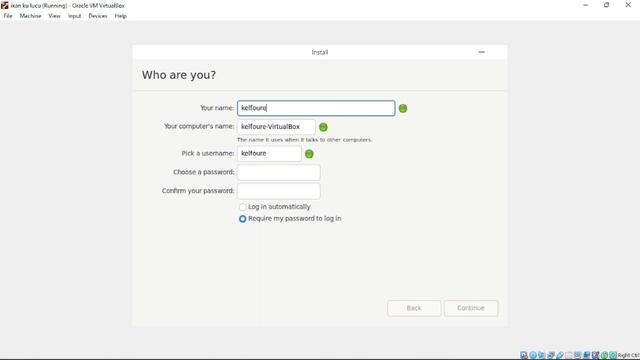Image resolution: width=640 pixels, height=360 pixels.
Task: Open the Devices menu
Action: click(x=98, y=16)
